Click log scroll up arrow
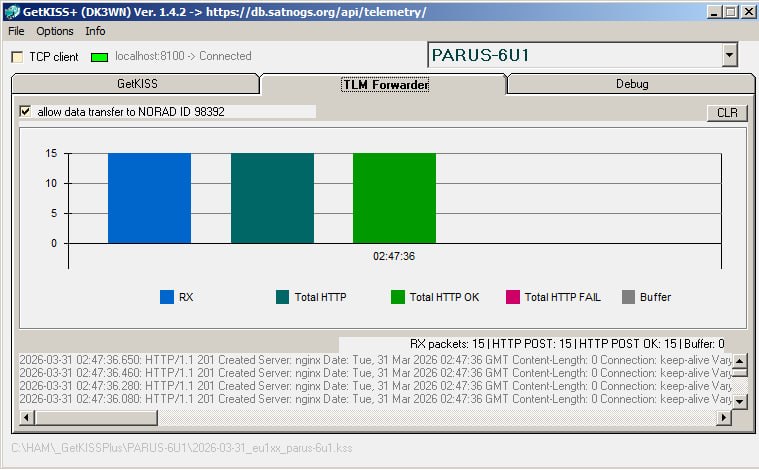This screenshot has height=470, width=759. pyautogui.click(x=740, y=360)
